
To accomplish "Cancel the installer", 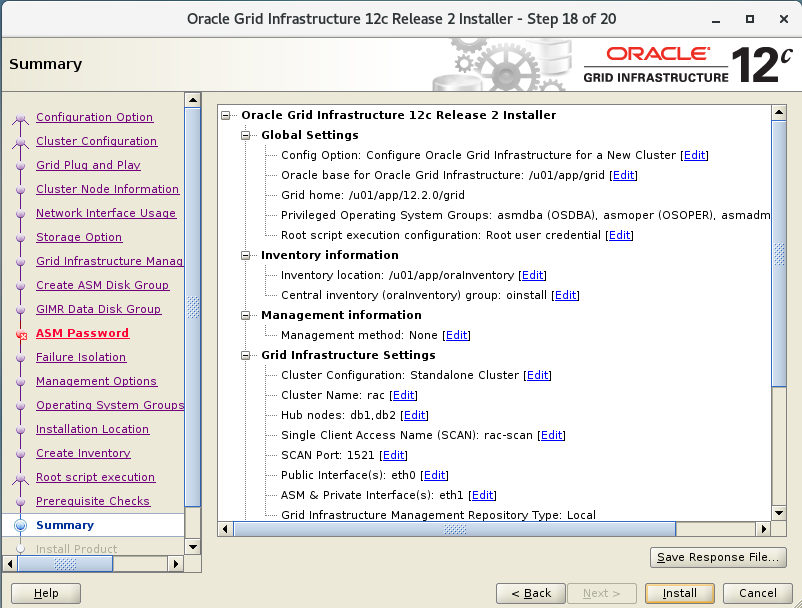I will click(x=758, y=593).
